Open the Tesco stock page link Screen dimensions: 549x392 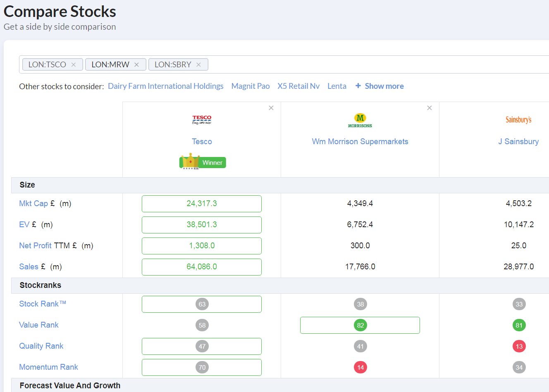(x=202, y=142)
